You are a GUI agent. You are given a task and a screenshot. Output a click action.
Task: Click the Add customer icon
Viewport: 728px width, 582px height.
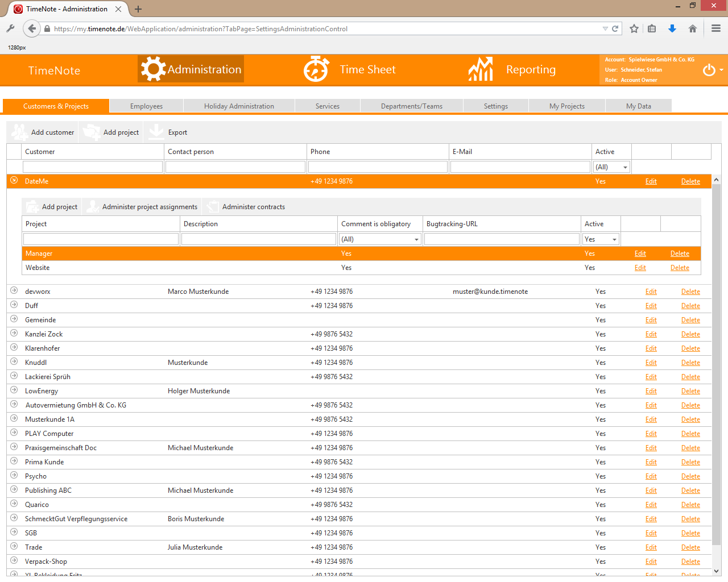click(20, 132)
